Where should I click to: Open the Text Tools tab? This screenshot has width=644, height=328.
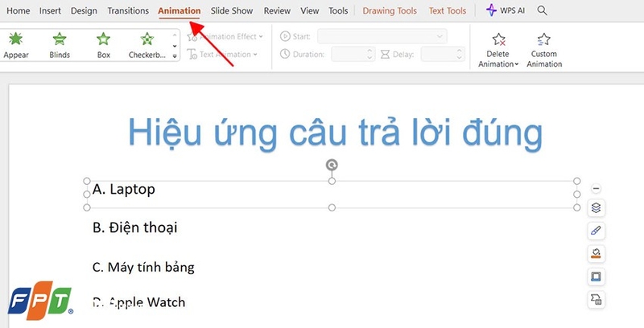(x=448, y=10)
